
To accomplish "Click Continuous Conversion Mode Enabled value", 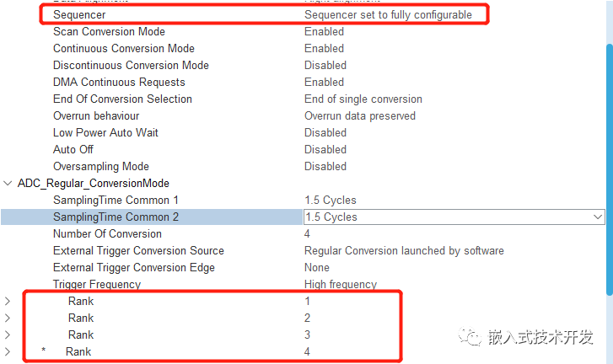I will (324, 48).
